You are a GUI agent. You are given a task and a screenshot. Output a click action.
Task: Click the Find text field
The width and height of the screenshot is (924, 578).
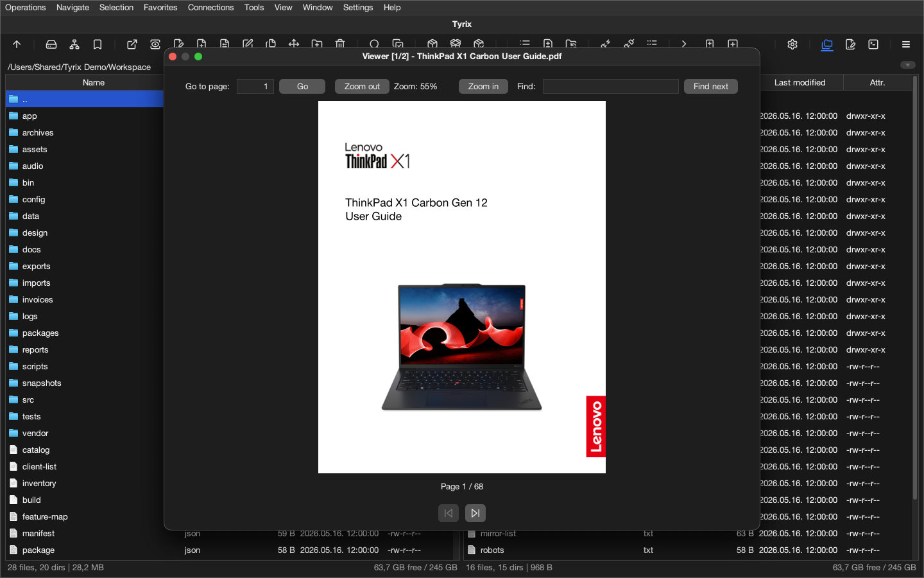[610, 86]
